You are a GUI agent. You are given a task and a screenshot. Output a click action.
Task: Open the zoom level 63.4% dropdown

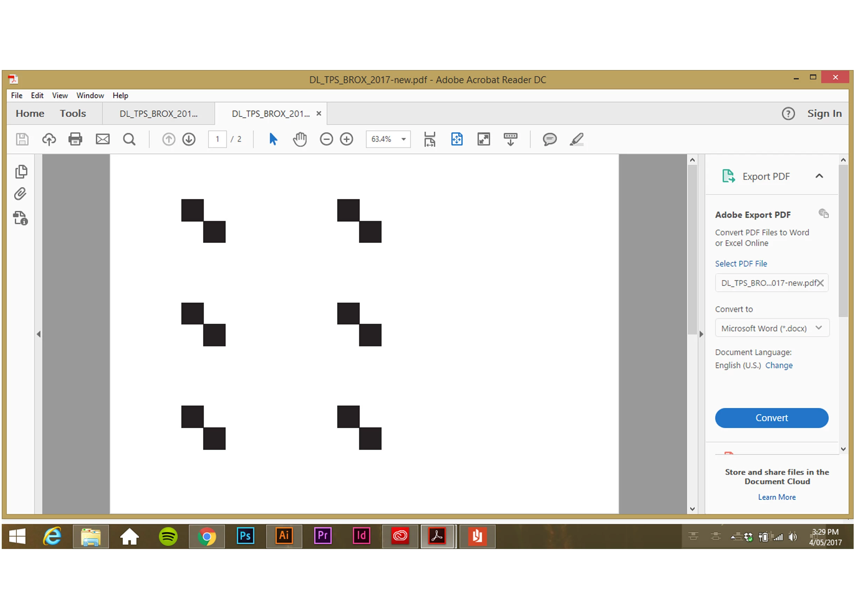pos(404,139)
